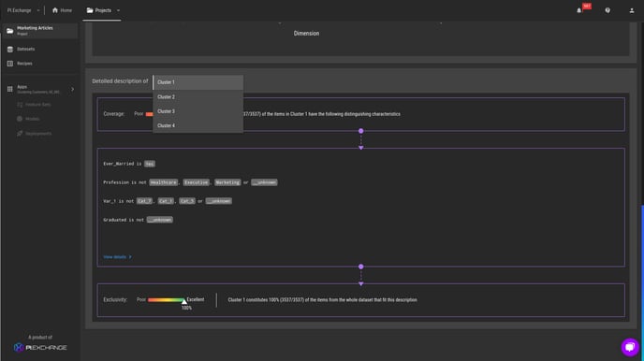
Task: Open the PI.Exchange workspace dropdown
Action: [23, 10]
